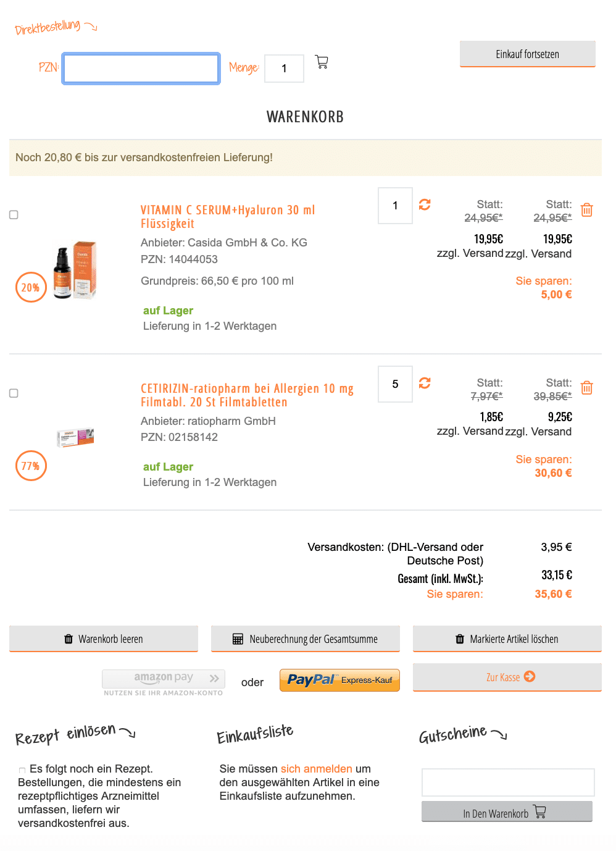This screenshot has width=616, height=851.
Task: Click the Menge quantity field in Direktbestellung
Action: tap(284, 69)
